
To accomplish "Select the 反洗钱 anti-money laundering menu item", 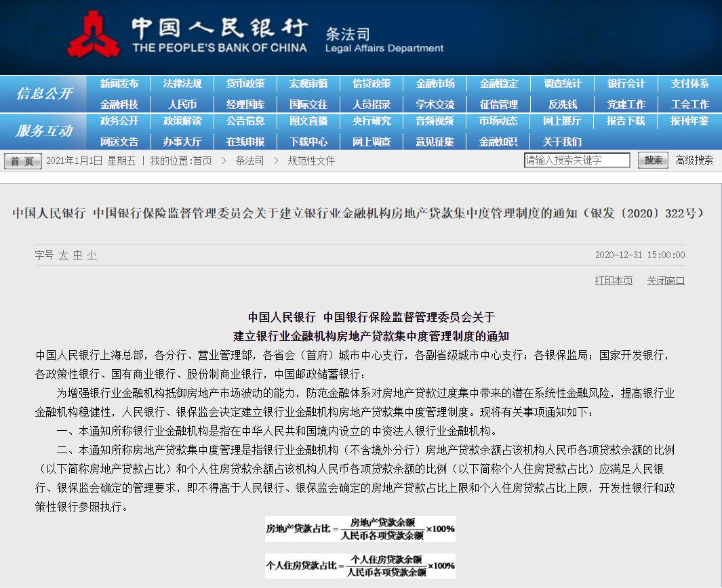I will (x=563, y=102).
